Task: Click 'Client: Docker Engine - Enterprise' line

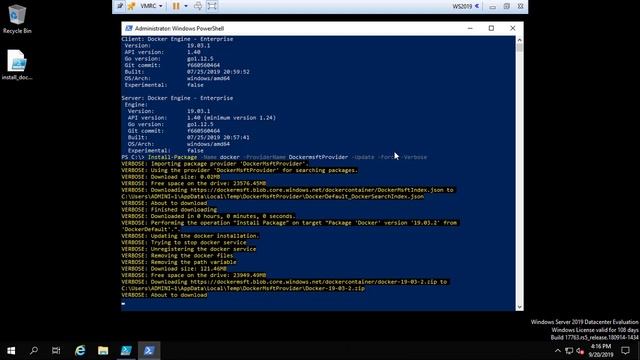Action: click(177, 39)
